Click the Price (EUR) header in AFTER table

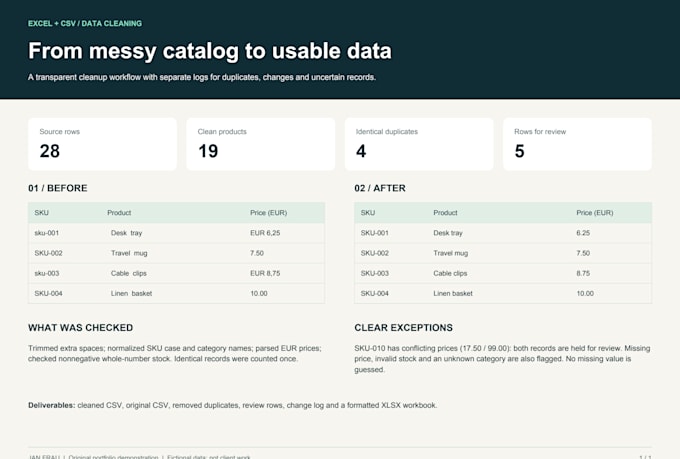[595, 213]
